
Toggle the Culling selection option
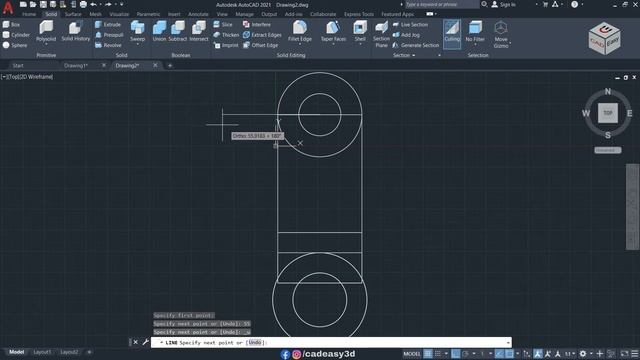click(x=452, y=33)
